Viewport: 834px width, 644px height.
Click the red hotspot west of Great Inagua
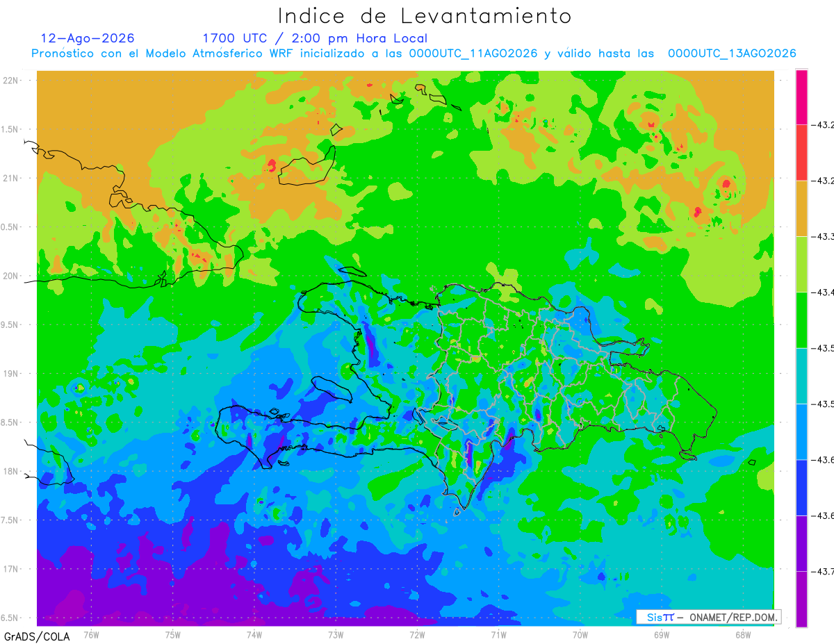click(271, 165)
